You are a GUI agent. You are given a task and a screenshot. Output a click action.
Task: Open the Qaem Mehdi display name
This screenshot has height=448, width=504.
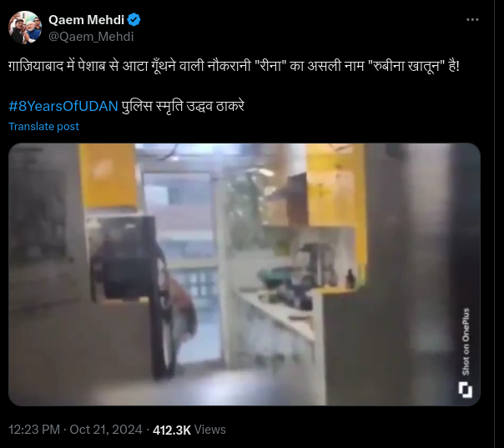[86, 20]
